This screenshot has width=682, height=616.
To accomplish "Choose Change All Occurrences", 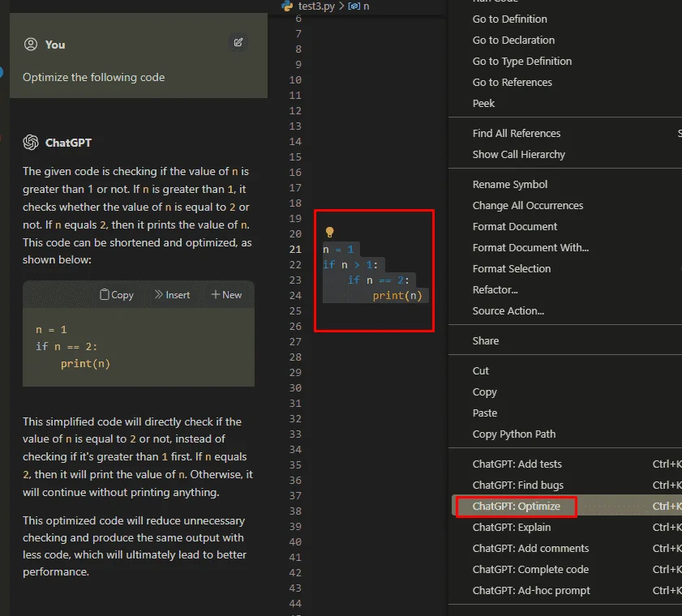I will coord(528,206).
